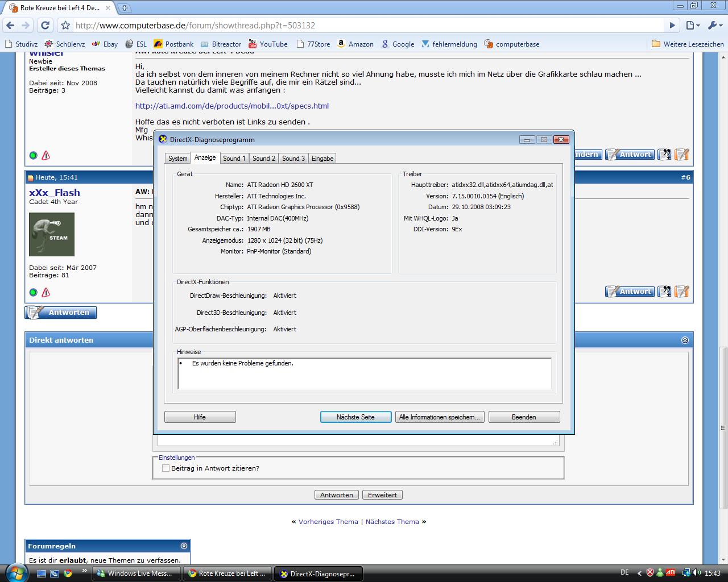Screen dimensions: 728x582
Task: Switch to the System tab
Action: (177, 159)
